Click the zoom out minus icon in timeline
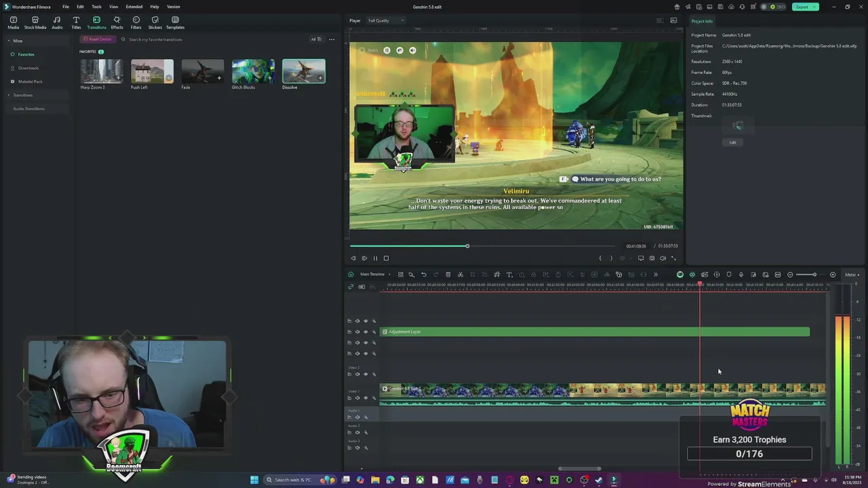The image size is (868, 488). pos(790,274)
